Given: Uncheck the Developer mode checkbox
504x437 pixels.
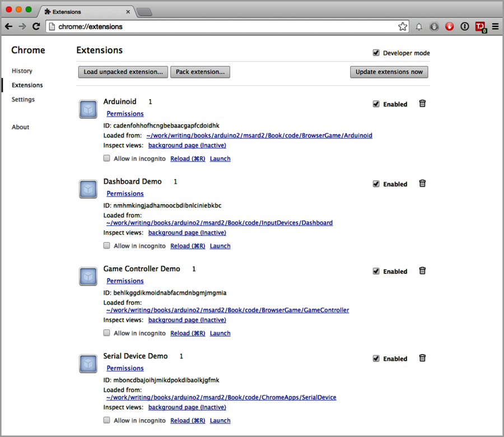Looking at the screenshot, I should pos(376,53).
